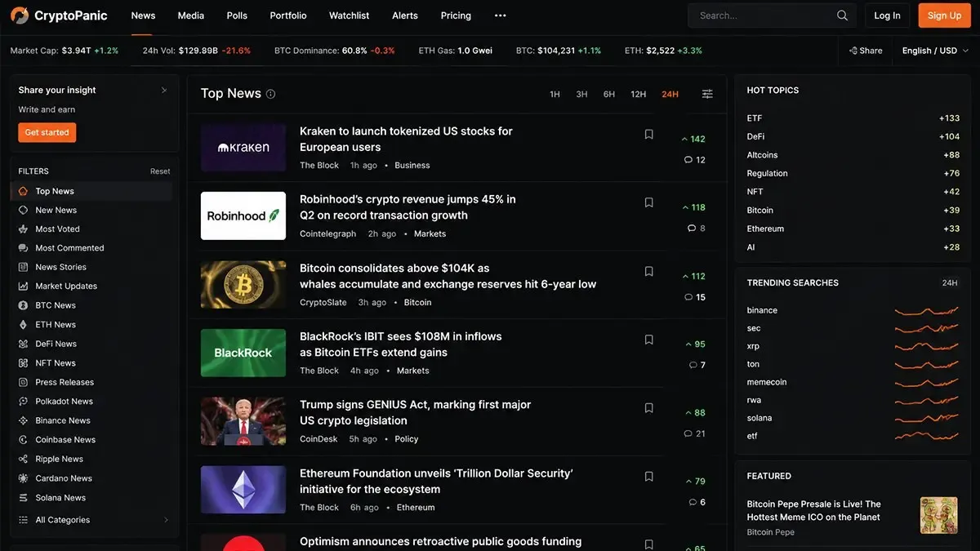This screenshot has width=980, height=551.
Task: Click the ETH News diamond icon in filters
Action: click(24, 325)
